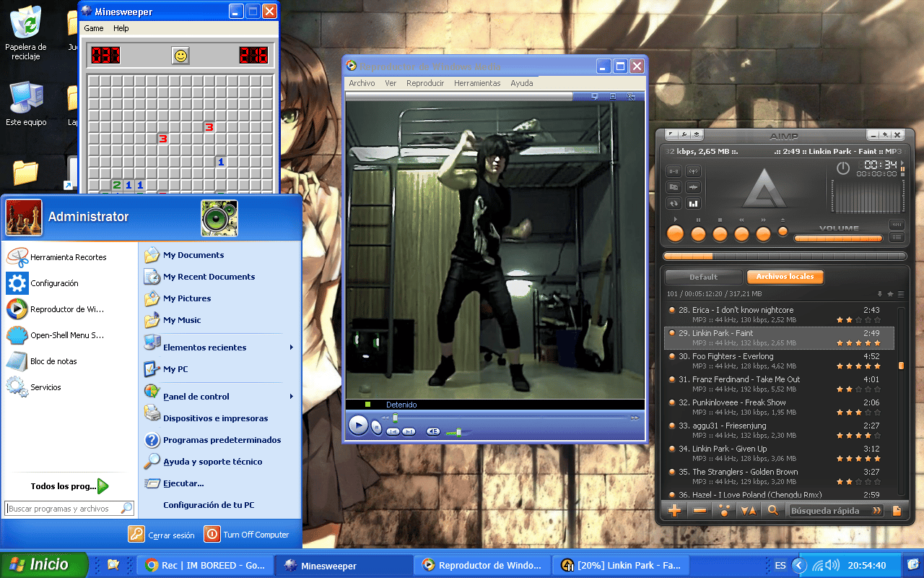The height and width of the screenshot is (578, 924).
Task: Click the AIMP playlist scrollbar thumb
Action: coord(901,366)
